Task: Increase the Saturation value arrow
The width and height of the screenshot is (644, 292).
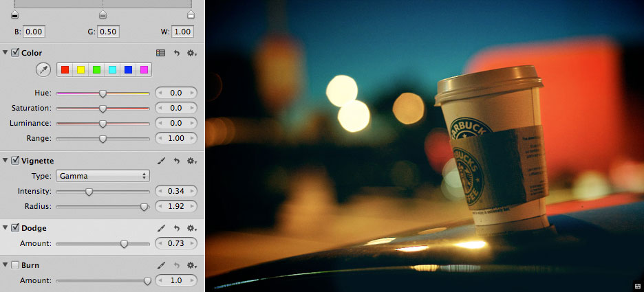Action: point(192,109)
